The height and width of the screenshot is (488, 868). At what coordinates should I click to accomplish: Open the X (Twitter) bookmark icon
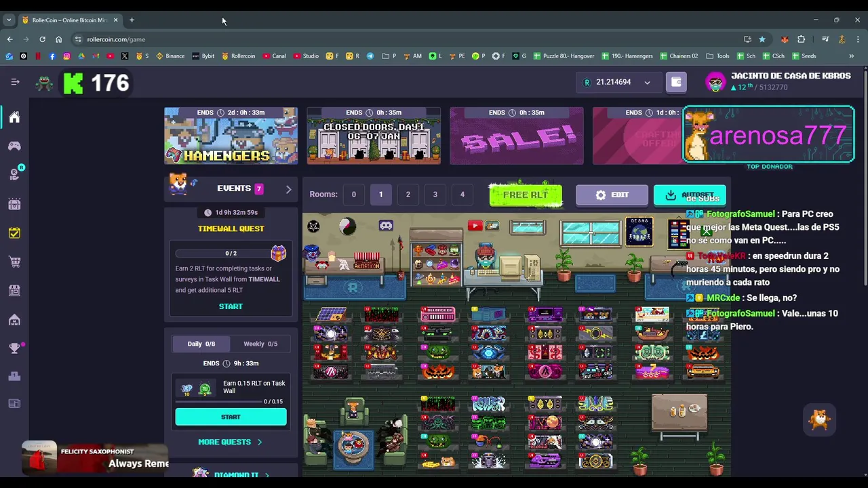(124, 56)
